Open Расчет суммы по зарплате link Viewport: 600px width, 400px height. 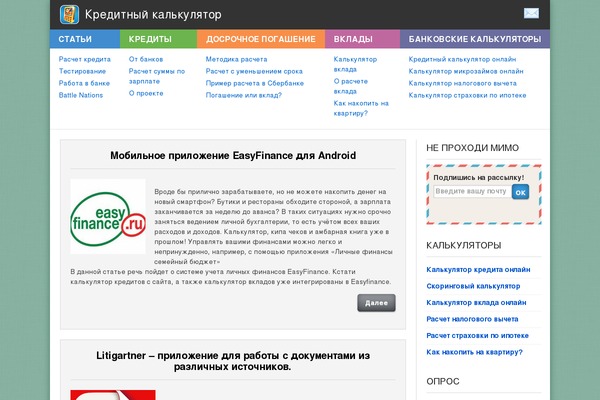coord(157,76)
